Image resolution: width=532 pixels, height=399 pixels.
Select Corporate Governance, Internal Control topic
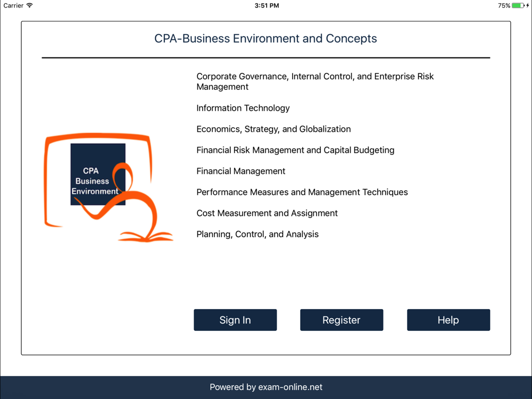315,81
